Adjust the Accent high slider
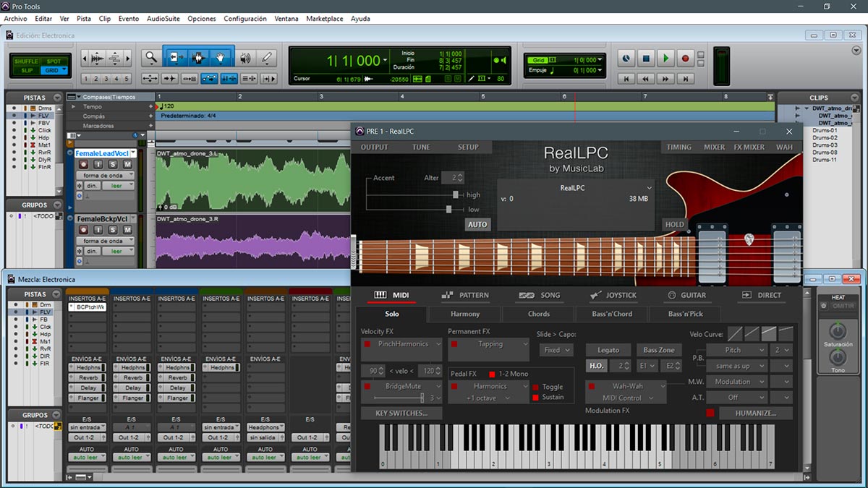Viewport: 868px width, 488px height. coord(456,194)
